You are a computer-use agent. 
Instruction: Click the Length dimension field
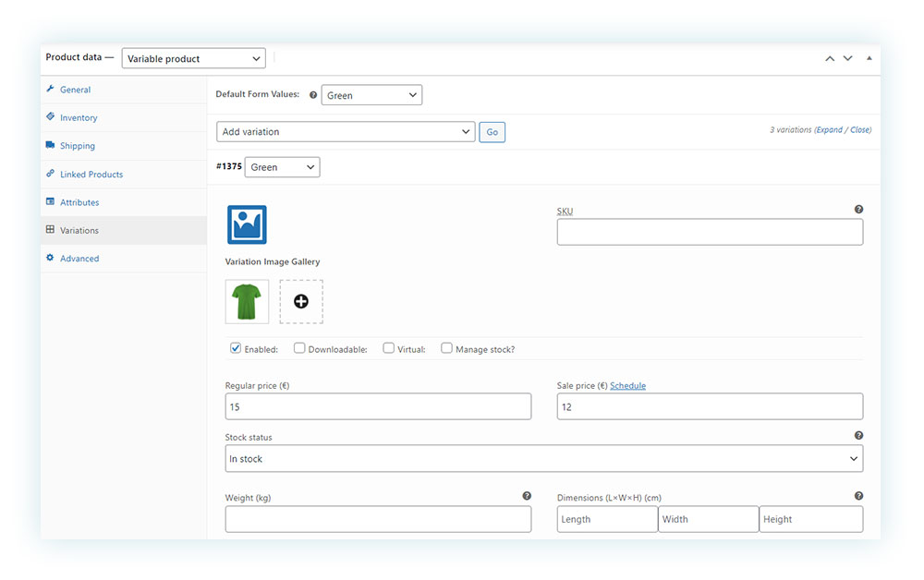(608, 519)
